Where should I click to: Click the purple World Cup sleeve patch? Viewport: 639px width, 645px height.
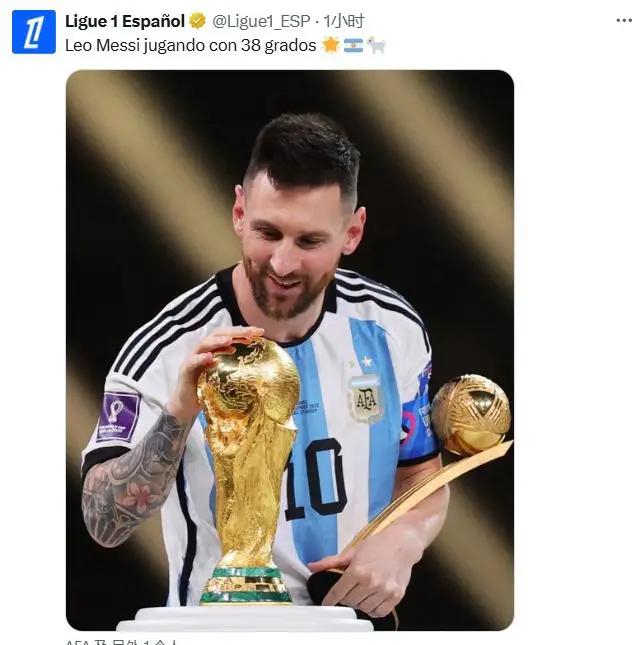[118, 417]
